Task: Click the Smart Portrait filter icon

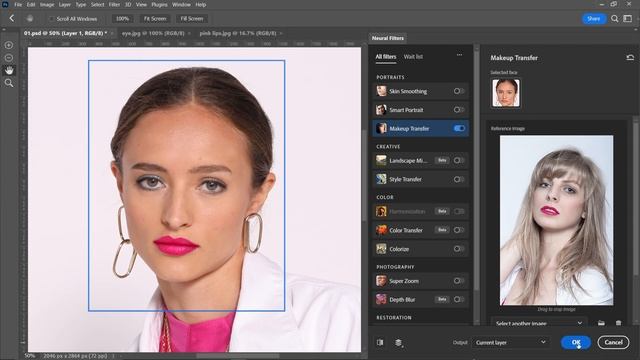Action: click(x=381, y=109)
